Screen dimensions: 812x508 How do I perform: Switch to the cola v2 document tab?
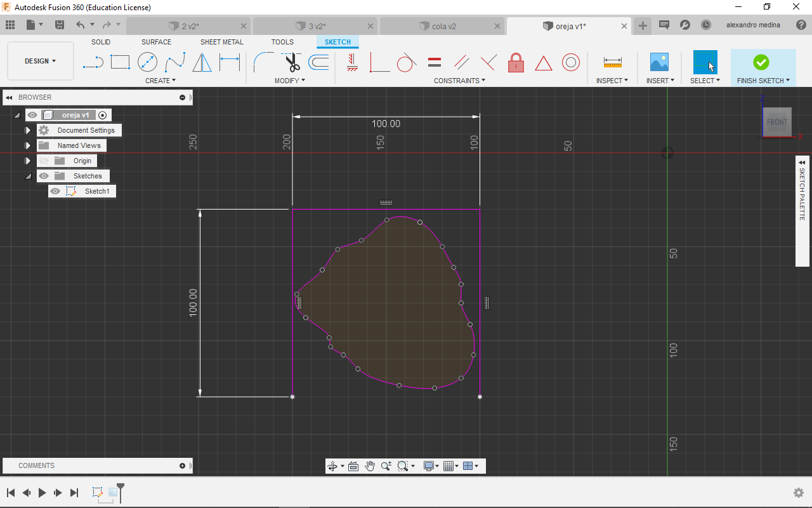pos(443,26)
